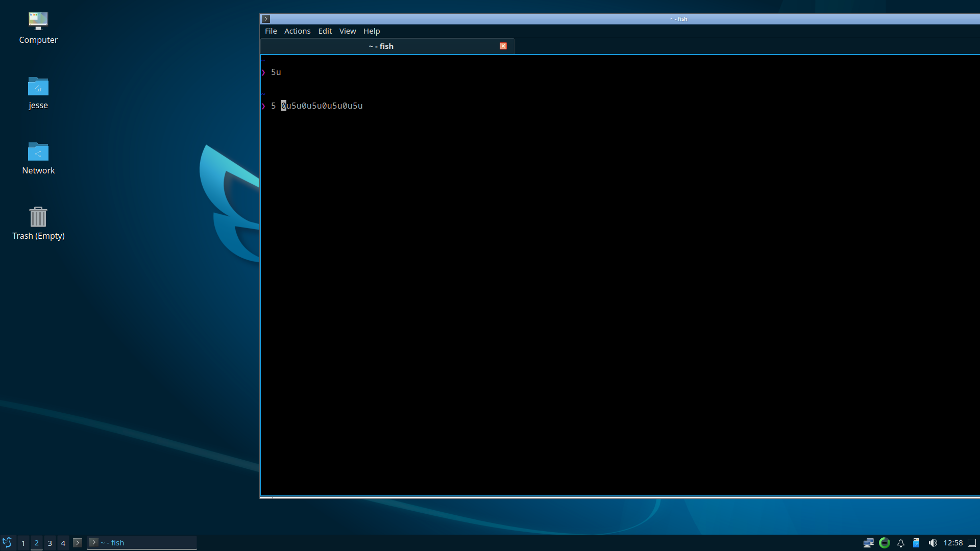The height and width of the screenshot is (551, 980).
Task: Click the green update tray icon
Action: pyautogui.click(x=885, y=543)
